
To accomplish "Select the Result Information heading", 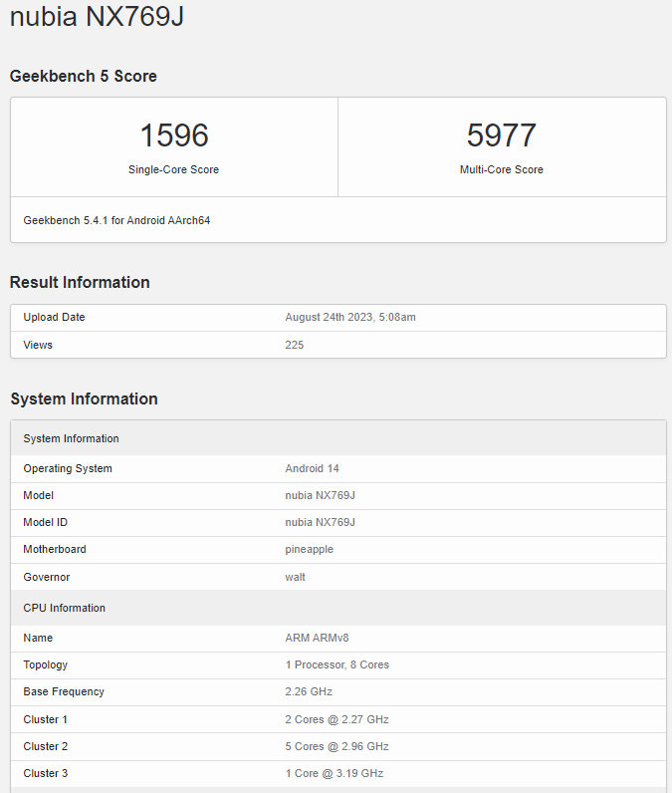I will tap(80, 282).
